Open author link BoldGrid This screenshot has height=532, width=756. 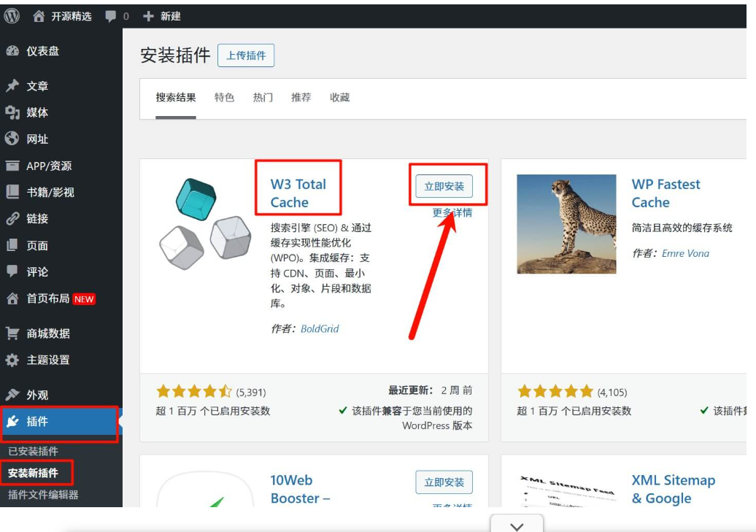tap(320, 328)
